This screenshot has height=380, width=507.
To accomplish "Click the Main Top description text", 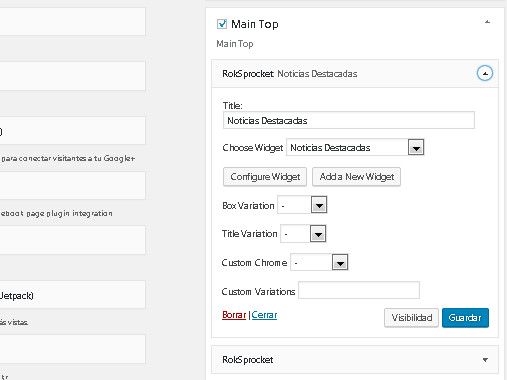I will tap(235, 44).
